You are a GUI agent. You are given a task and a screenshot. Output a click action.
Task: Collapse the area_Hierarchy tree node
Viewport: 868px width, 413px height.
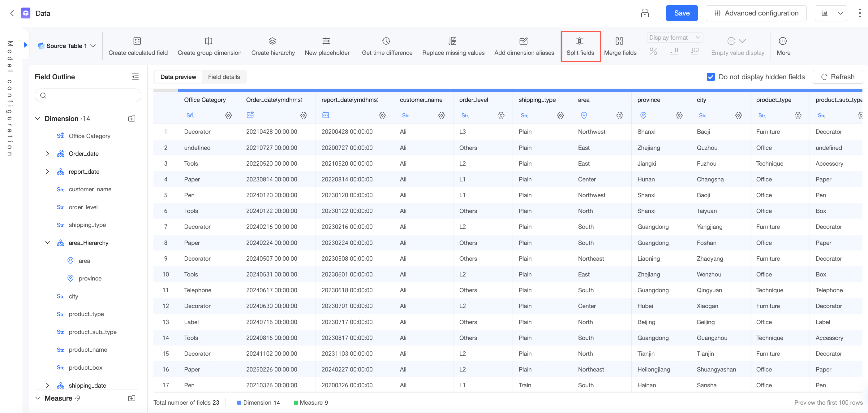coord(48,243)
